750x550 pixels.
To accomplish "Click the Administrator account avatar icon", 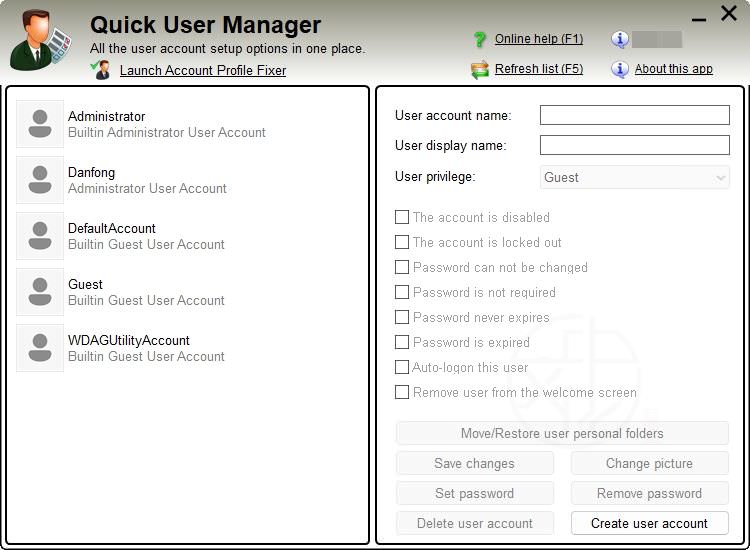I will click(40, 124).
